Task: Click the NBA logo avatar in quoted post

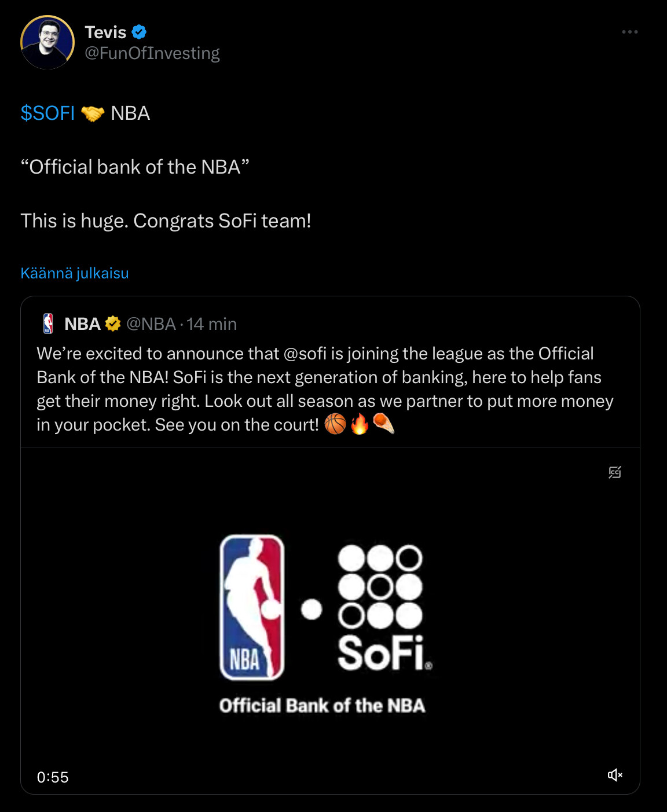Action: click(x=49, y=324)
